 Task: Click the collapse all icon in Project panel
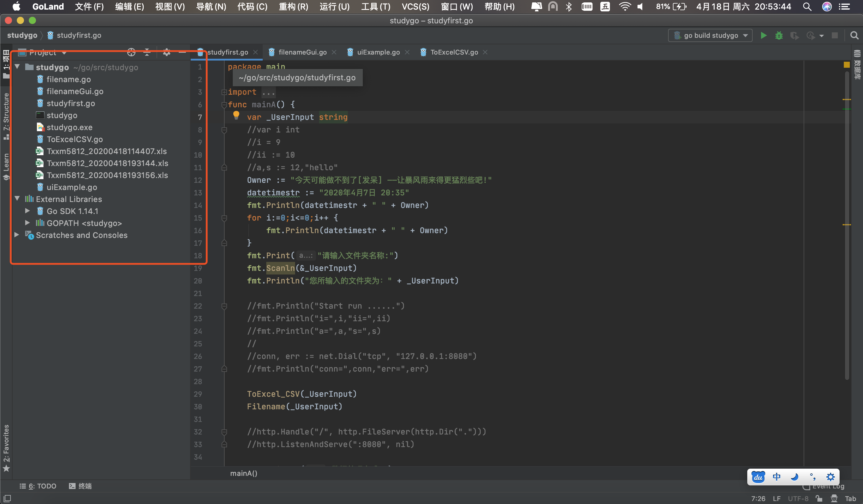(147, 52)
